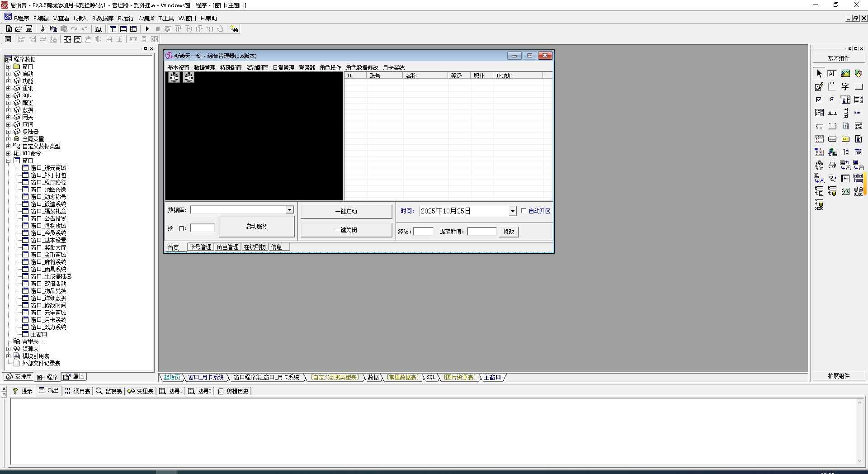This screenshot has width=868, height=474.
Task: Expand the 资源表 tree node
Action: click(x=8, y=349)
